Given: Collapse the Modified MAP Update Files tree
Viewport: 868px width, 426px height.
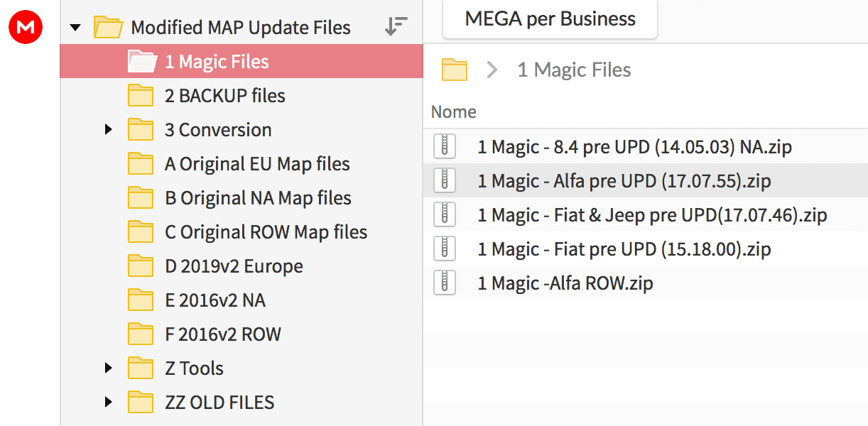Looking at the screenshot, I should (75, 28).
